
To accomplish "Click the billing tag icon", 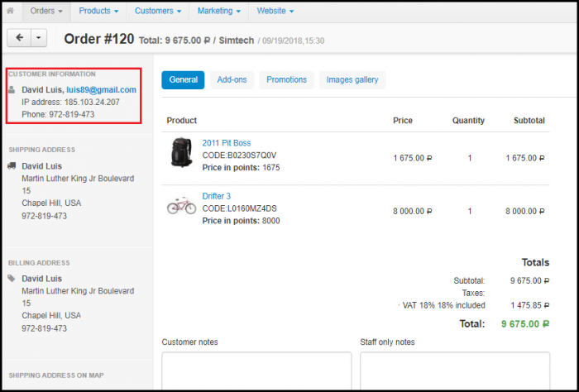I will [x=12, y=279].
